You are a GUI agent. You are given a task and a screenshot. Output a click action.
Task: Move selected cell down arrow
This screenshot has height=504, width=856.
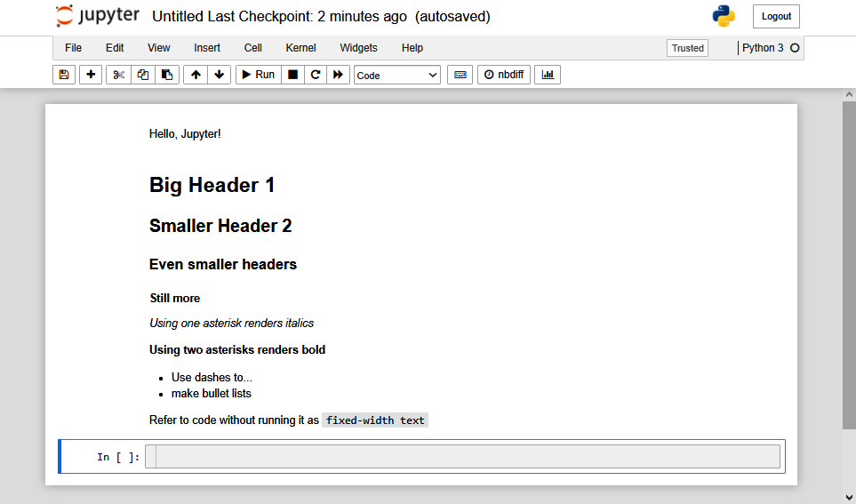219,75
